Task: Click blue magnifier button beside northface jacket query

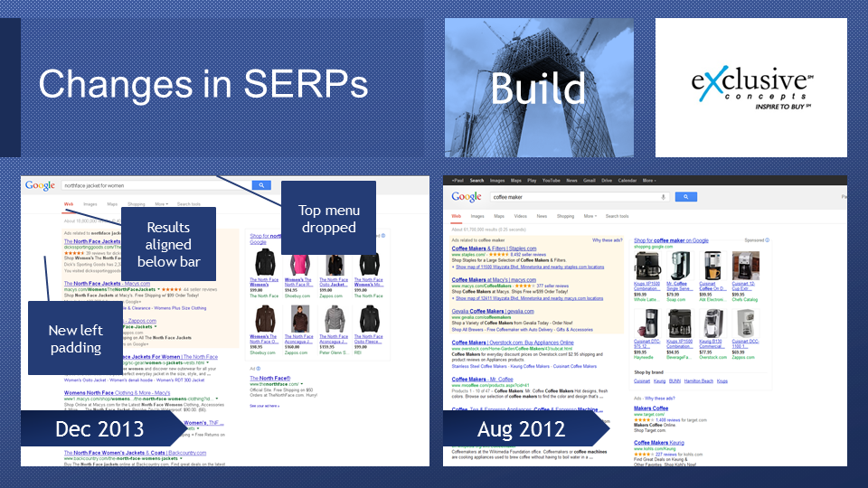Action: pyautogui.click(x=261, y=185)
